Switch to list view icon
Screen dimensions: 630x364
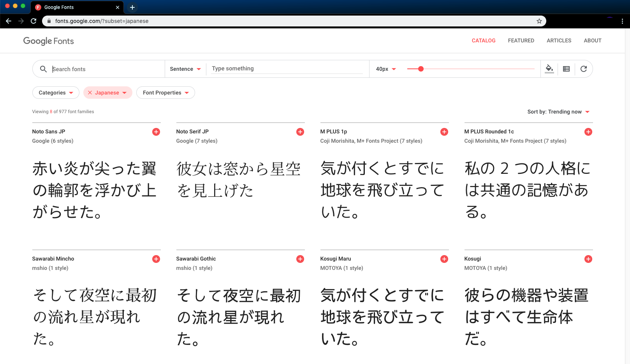click(567, 69)
